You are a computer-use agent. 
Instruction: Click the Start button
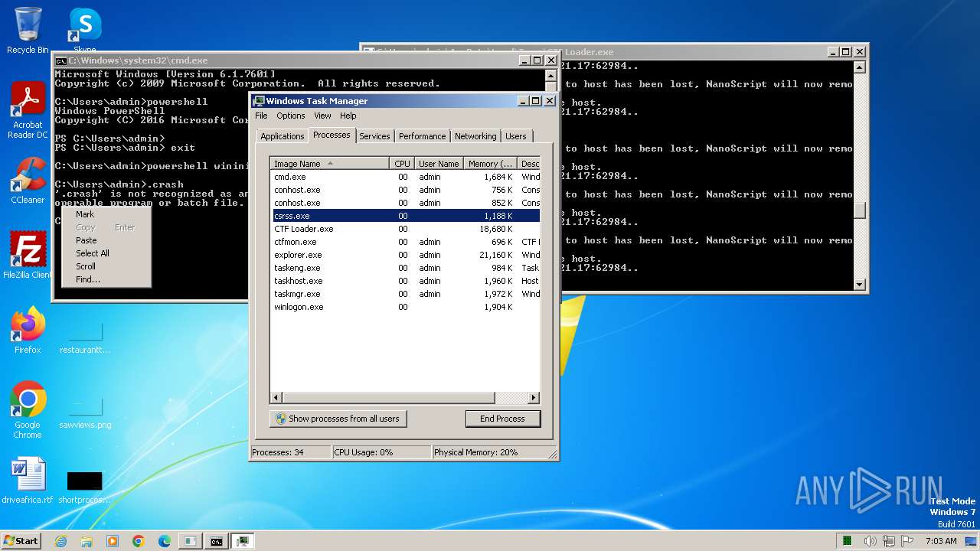pos(21,541)
